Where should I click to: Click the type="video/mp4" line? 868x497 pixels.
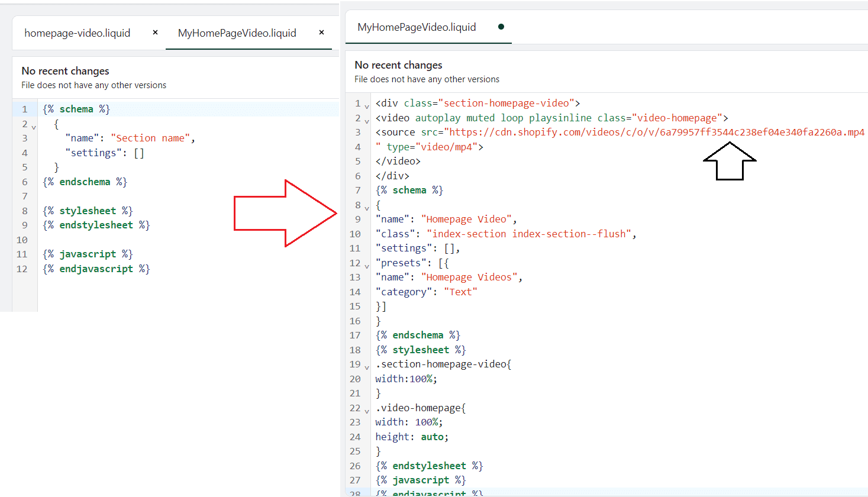click(429, 147)
